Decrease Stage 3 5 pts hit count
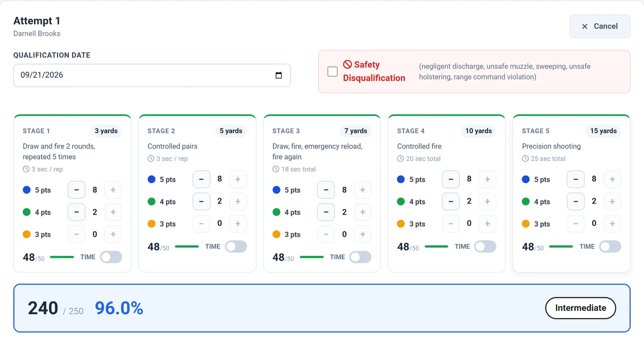The width and height of the screenshot is (644, 343). (326, 190)
